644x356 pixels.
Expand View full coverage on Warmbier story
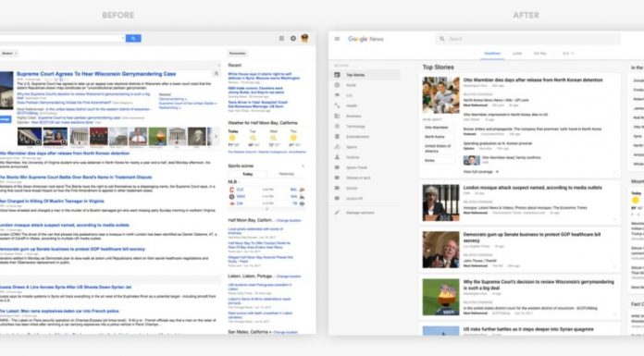point(481,172)
